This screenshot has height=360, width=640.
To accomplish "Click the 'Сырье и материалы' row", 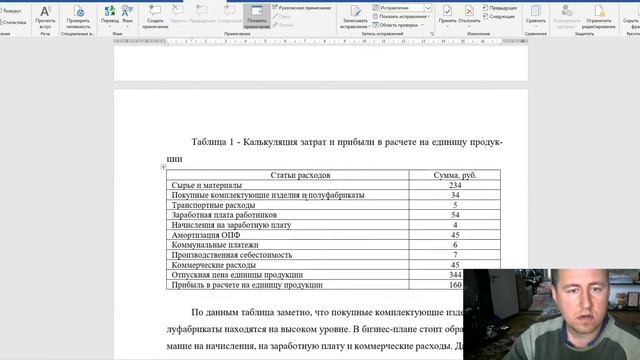I will pos(333,185).
